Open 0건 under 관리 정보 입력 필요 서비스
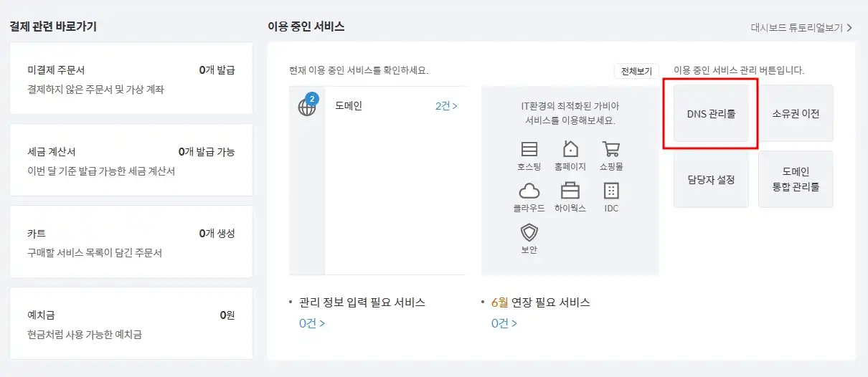Image resolution: width=868 pixels, height=377 pixels. coord(312,323)
